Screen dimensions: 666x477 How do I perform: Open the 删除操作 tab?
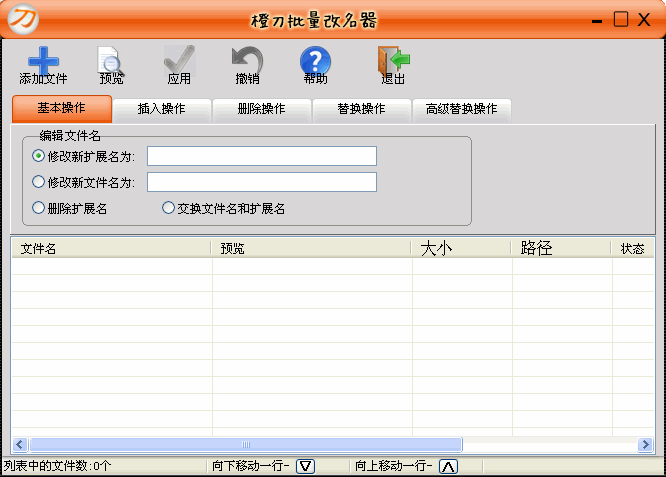click(x=262, y=110)
